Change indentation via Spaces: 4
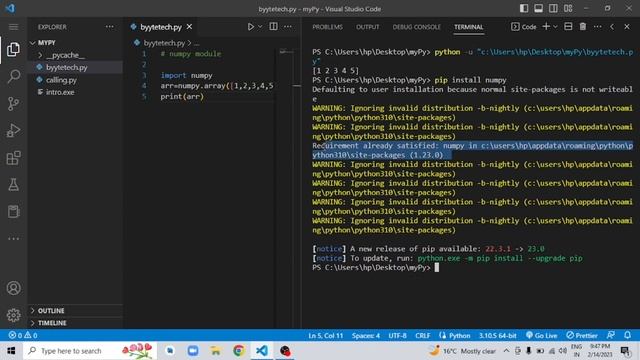The height and width of the screenshot is (360, 640). point(366,336)
